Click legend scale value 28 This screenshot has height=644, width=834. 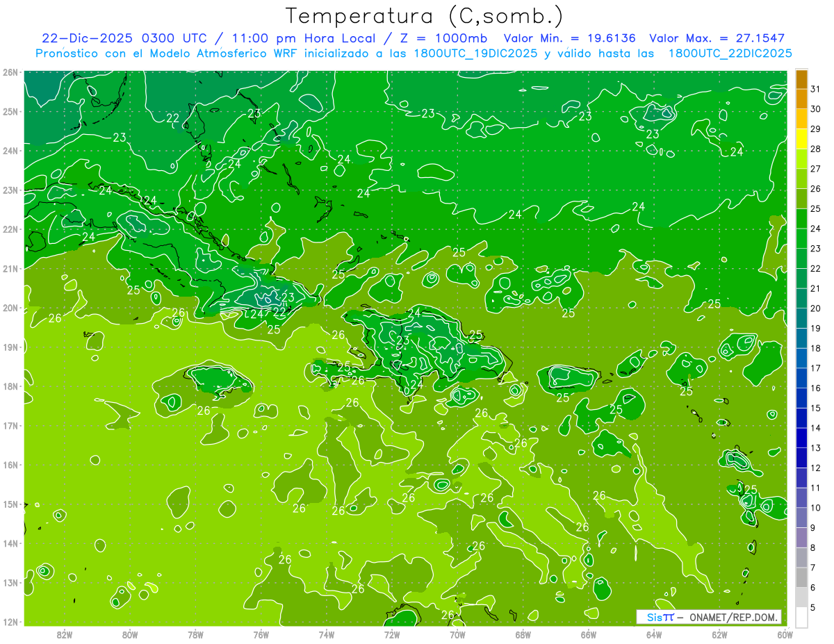[815, 149]
